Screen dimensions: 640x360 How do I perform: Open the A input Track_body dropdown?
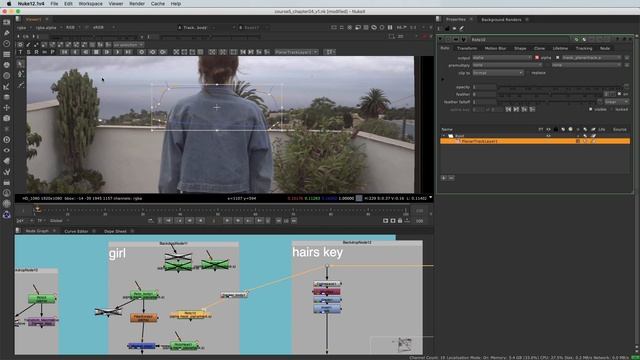pos(206,27)
